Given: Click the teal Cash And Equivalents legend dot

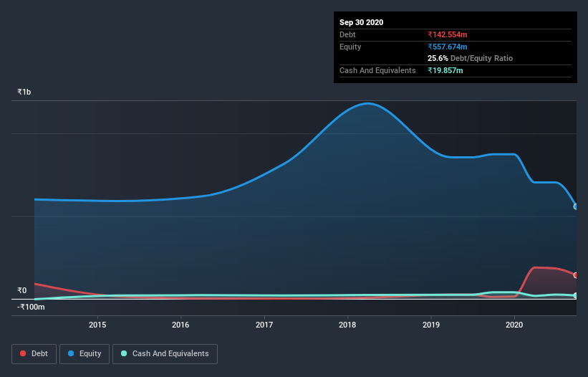Looking at the screenshot, I should 124,353.
